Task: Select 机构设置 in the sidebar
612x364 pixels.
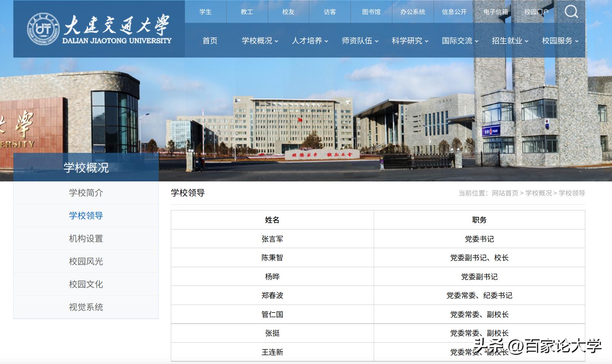Action: (x=86, y=239)
